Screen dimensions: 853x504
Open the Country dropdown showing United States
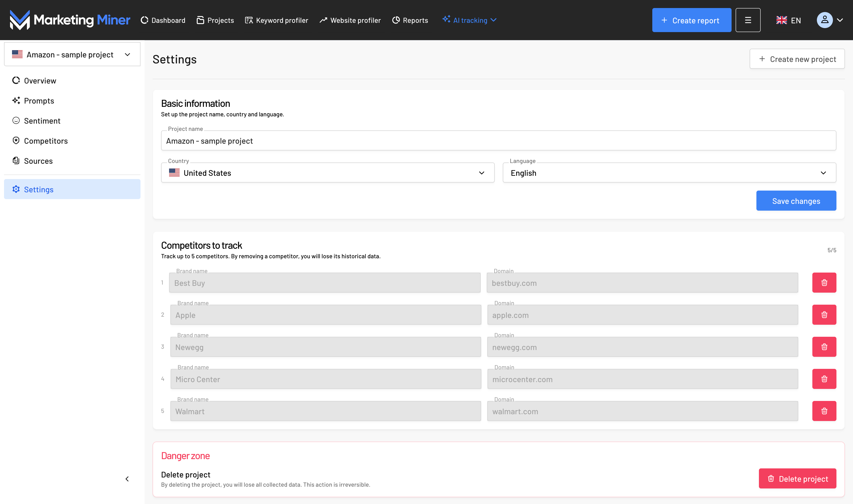coord(327,173)
